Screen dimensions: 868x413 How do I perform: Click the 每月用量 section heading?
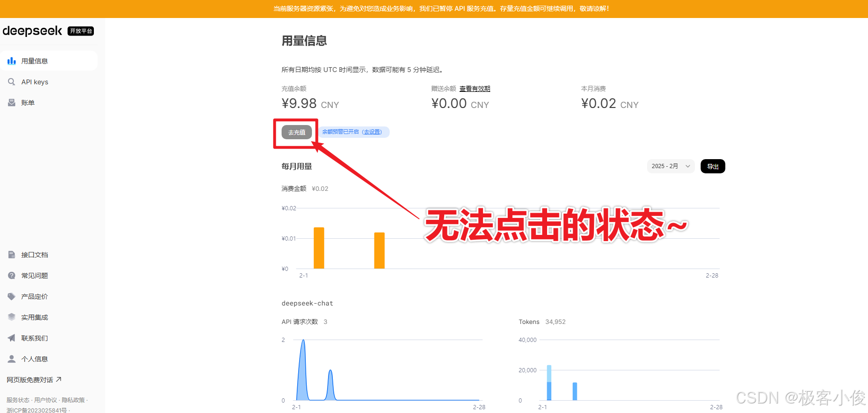[297, 166]
